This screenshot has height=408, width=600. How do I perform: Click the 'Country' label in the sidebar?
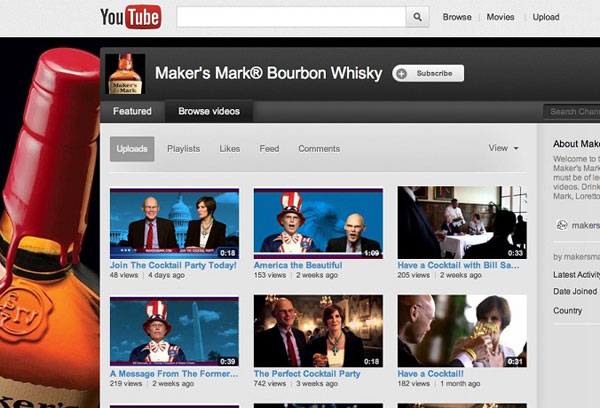pos(567,311)
